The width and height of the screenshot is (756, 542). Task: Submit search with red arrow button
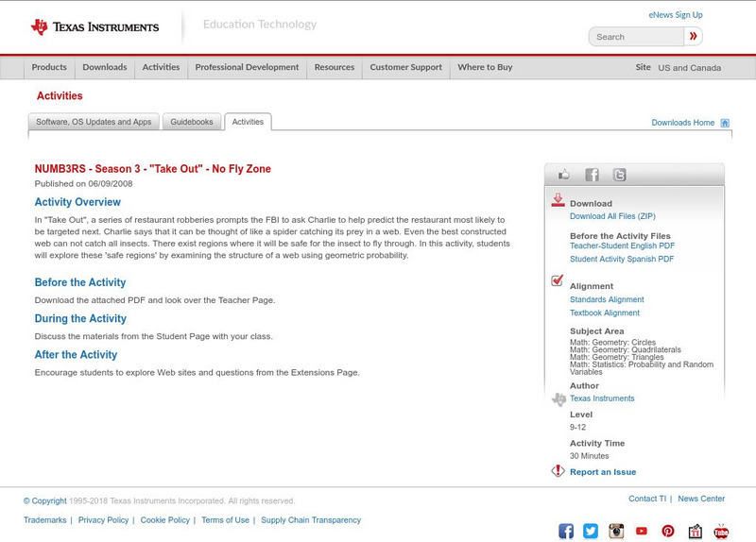[x=694, y=36]
